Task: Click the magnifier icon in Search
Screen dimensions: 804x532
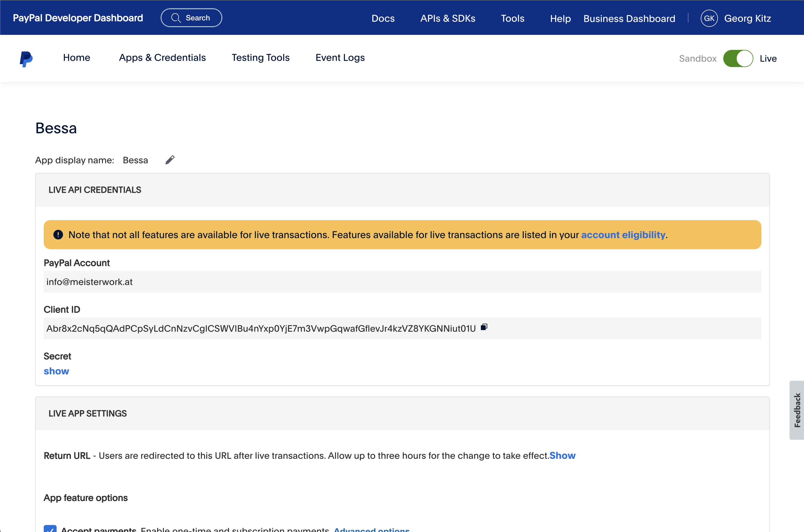Action: coord(175,18)
